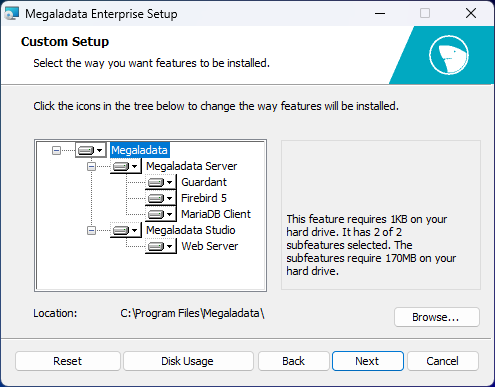
Task: Open install-state dropdown for MariaDB Client
Action: click(161, 214)
